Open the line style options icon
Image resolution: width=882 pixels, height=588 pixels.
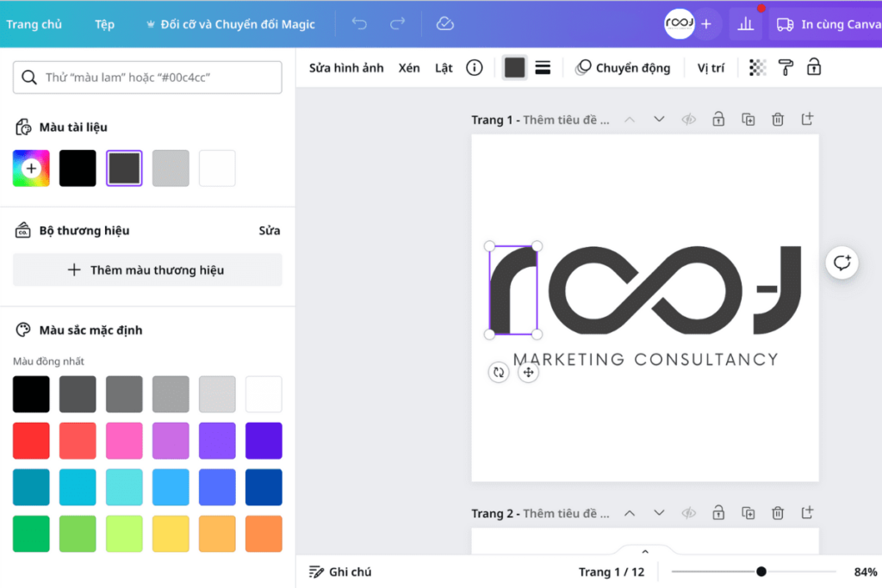(543, 68)
